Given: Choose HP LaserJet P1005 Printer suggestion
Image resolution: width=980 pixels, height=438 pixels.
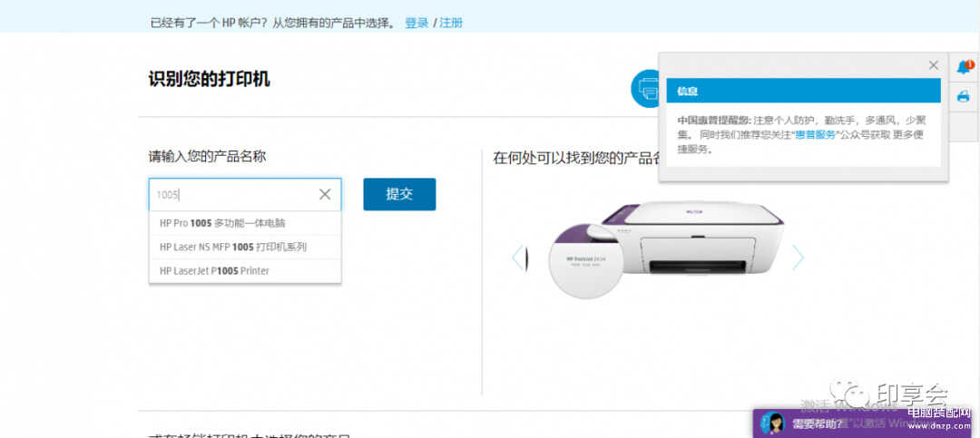Looking at the screenshot, I should 245,270.
